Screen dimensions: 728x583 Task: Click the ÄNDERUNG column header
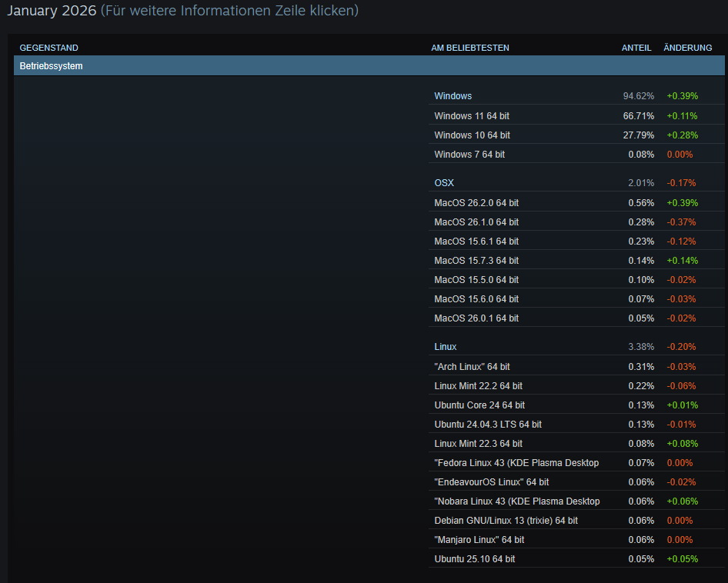coord(688,48)
